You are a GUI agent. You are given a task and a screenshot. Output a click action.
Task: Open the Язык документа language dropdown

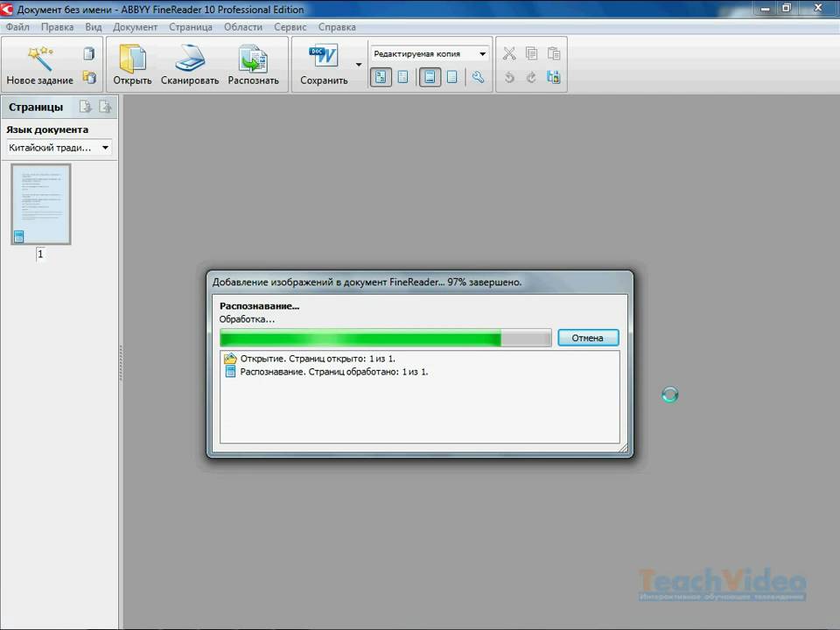(x=59, y=147)
